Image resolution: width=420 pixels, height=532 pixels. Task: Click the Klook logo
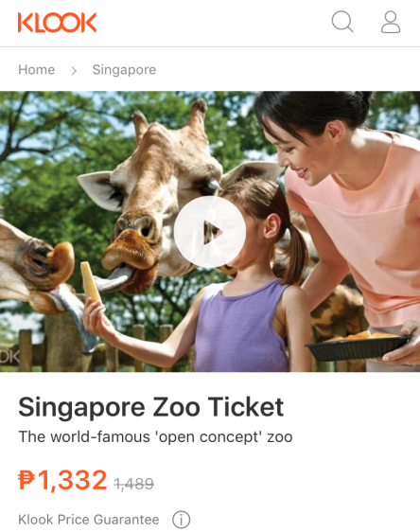[58, 23]
